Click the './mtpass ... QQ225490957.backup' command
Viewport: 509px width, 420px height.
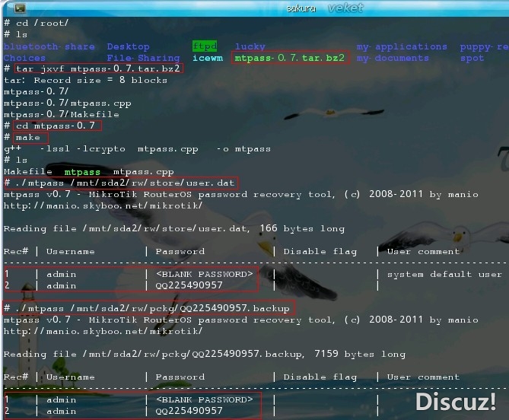152,308
